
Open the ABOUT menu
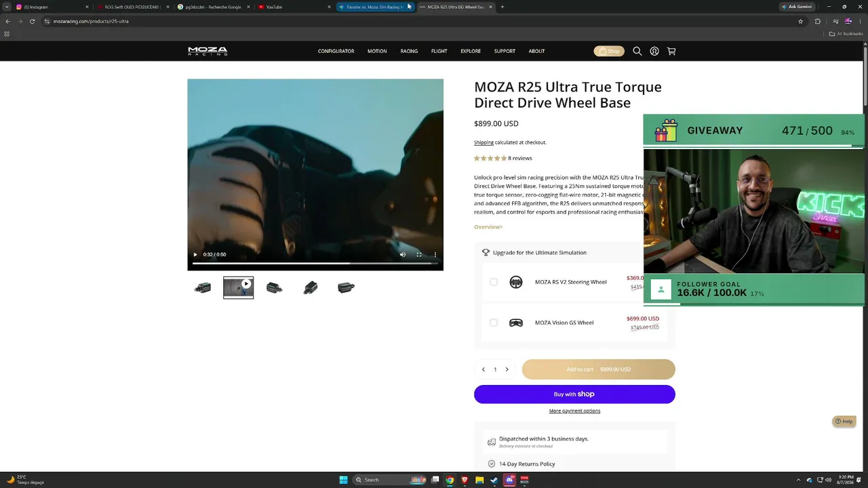536,51
